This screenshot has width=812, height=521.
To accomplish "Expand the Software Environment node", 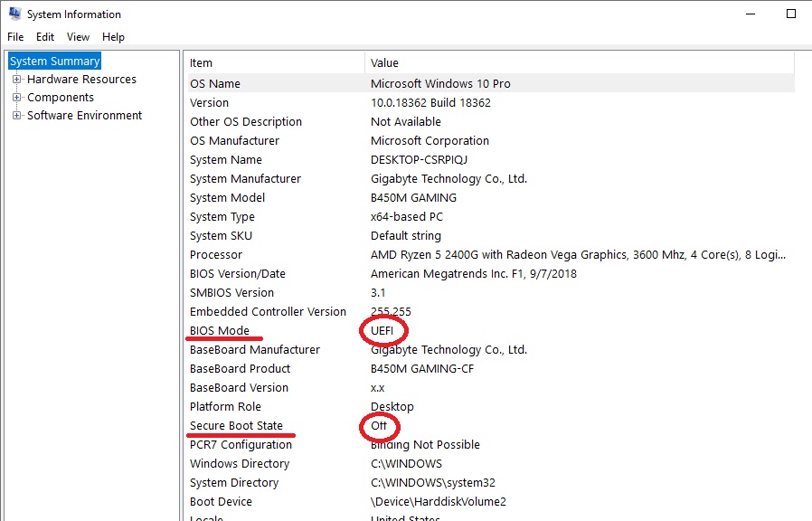I will point(18,115).
